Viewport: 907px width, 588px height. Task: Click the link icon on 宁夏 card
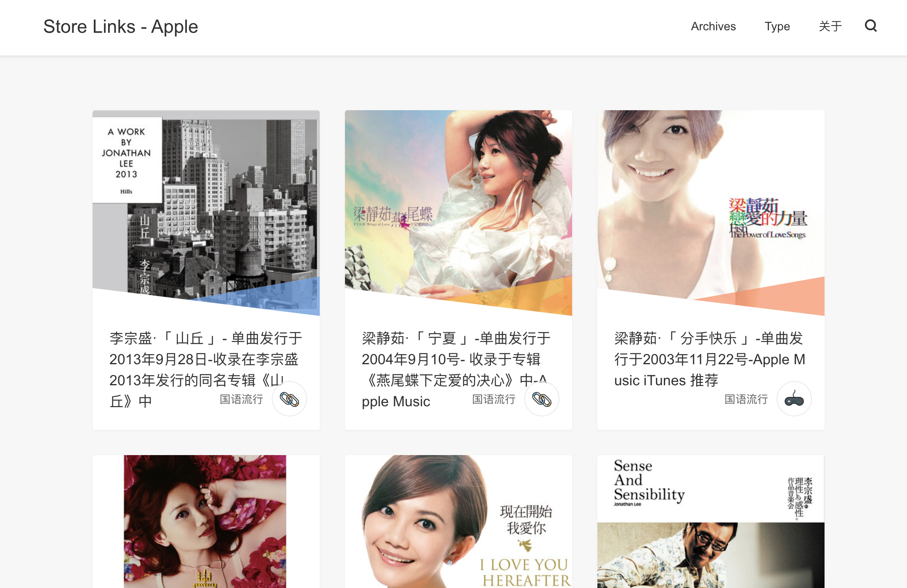tap(542, 399)
